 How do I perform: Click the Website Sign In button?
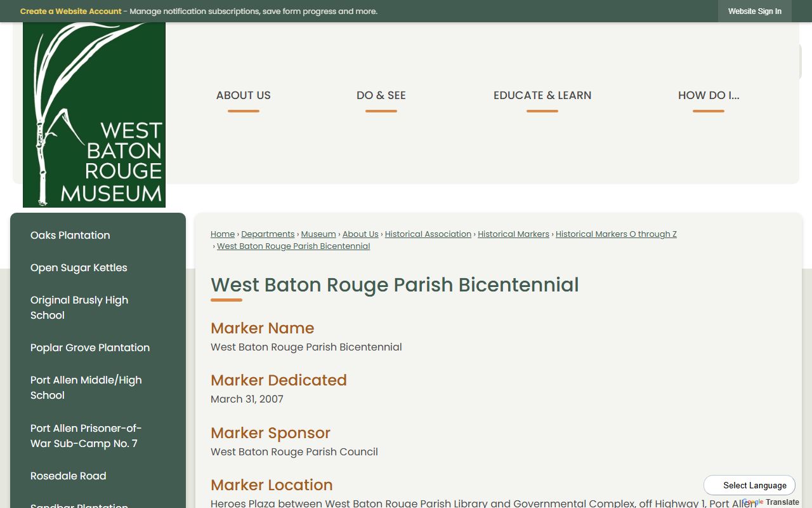pyautogui.click(x=755, y=11)
